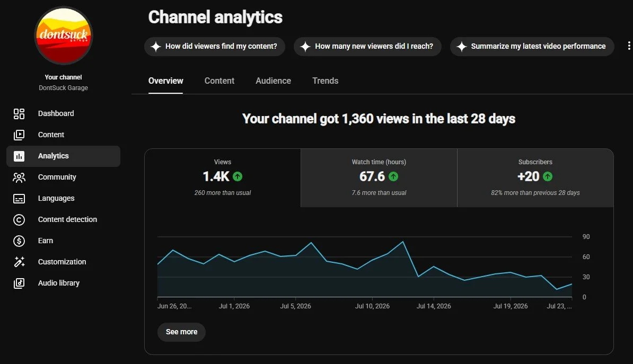Click the Earn dollar-sign icon

point(19,241)
